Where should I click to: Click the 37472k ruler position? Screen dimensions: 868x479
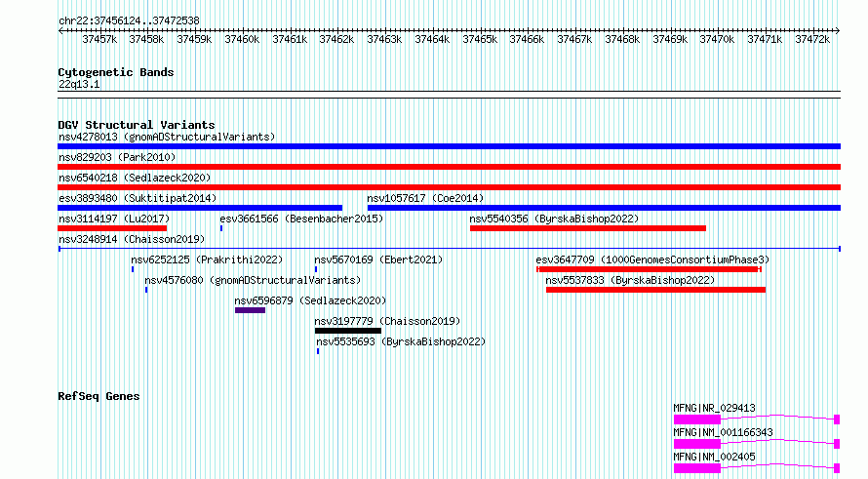(x=812, y=39)
